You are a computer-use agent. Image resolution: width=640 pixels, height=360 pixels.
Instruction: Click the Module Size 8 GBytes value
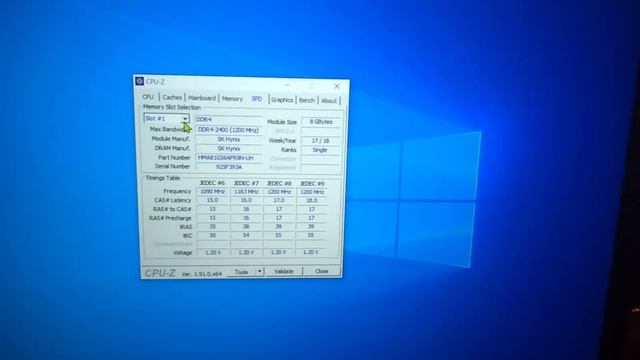pos(320,122)
